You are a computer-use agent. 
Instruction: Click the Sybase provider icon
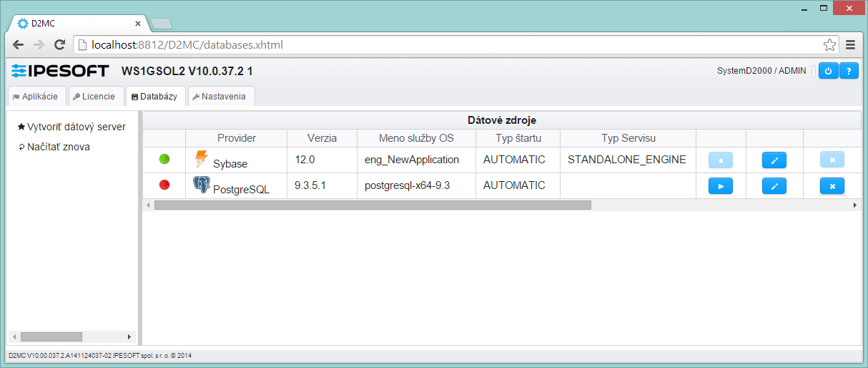202,159
